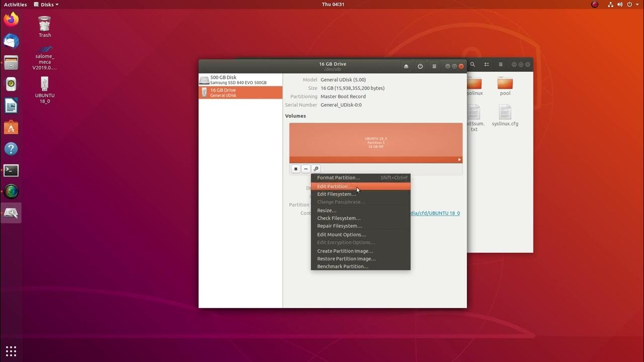This screenshot has height=362, width=644.
Task: Choose Create Partition Image... from the menu
Action: click(x=361, y=251)
